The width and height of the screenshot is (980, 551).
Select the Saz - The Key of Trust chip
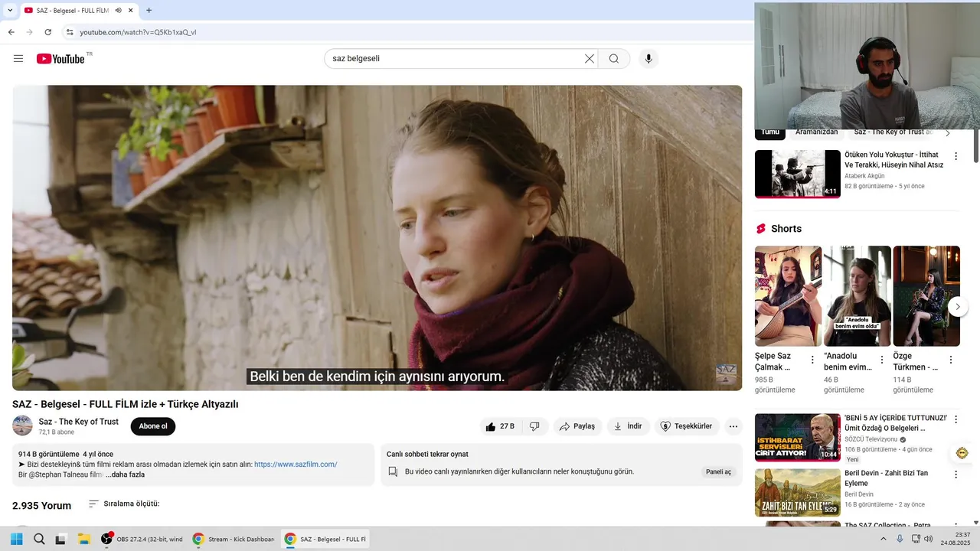(893, 132)
